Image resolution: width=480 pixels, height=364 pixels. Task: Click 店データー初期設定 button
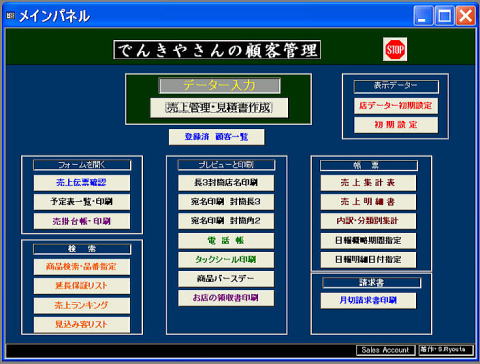[x=396, y=106]
